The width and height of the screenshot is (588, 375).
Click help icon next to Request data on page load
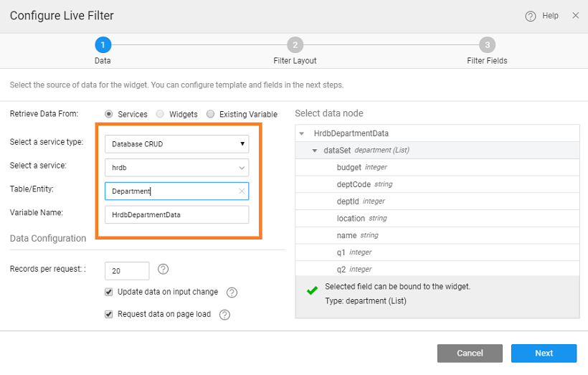(224, 315)
